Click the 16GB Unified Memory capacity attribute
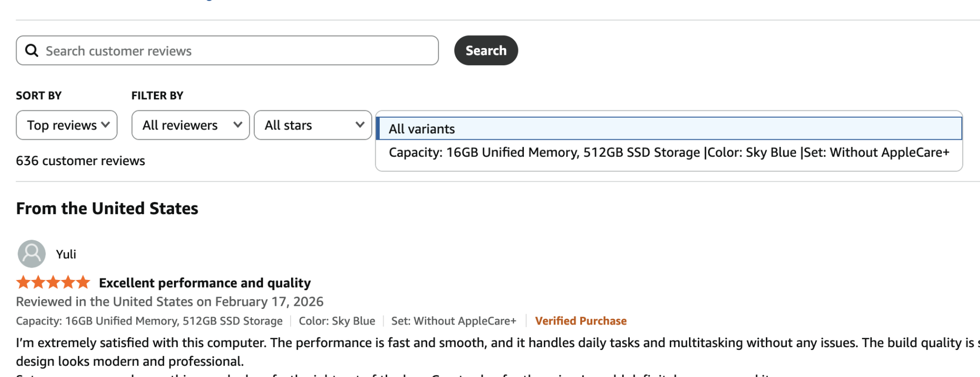 [x=148, y=321]
